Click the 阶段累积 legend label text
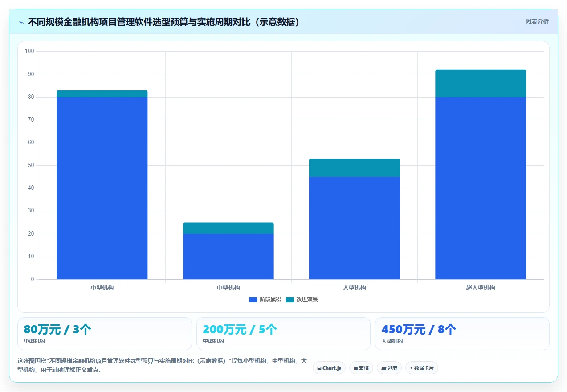Viewport: 567px width, 392px height. (x=270, y=299)
